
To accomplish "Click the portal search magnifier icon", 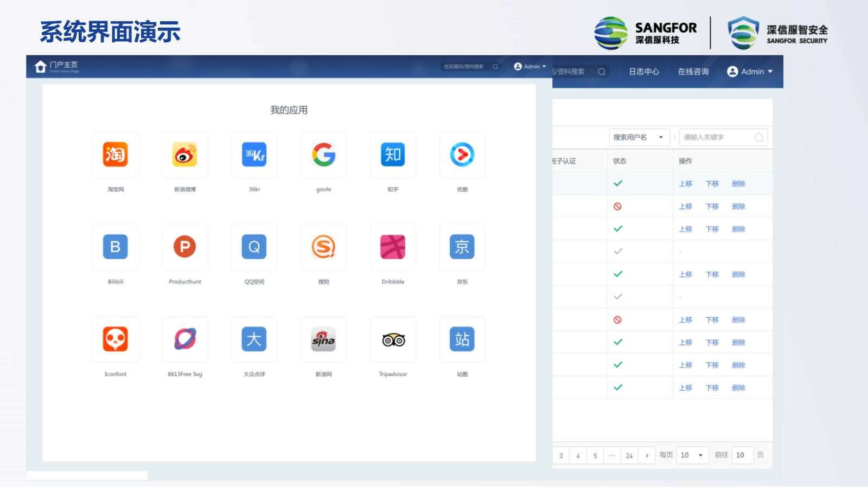I will [495, 67].
